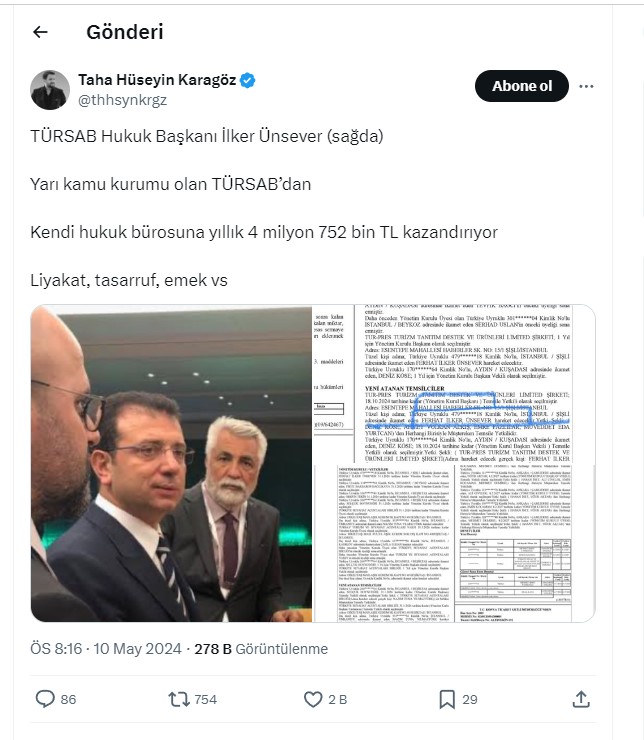This screenshot has height=740, width=644.
Task: Click the Abone ol button
Action: click(x=522, y=86)
